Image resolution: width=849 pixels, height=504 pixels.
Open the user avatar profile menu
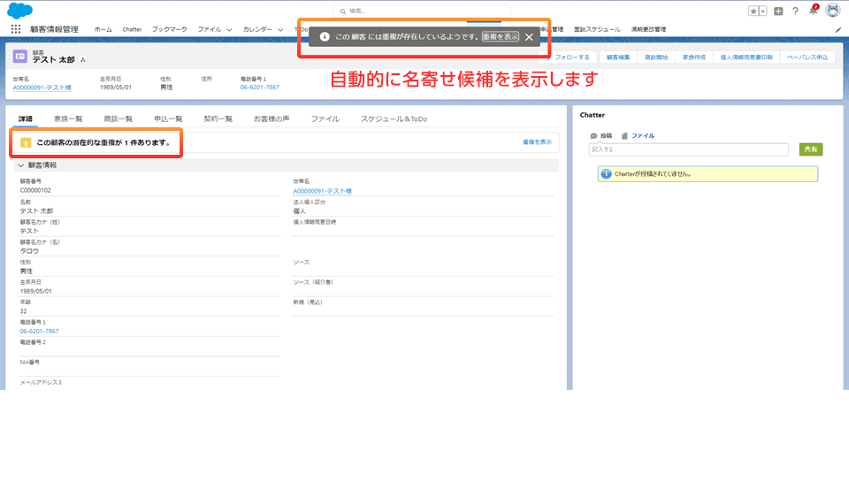click(832, 11)
